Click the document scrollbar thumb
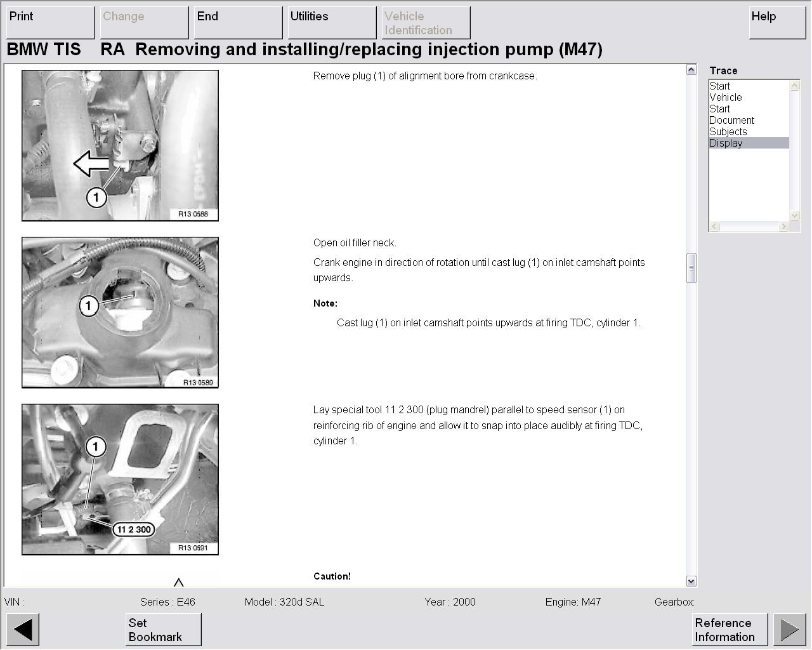Screen dimensions: 812x650 click(x=691, y=268)
